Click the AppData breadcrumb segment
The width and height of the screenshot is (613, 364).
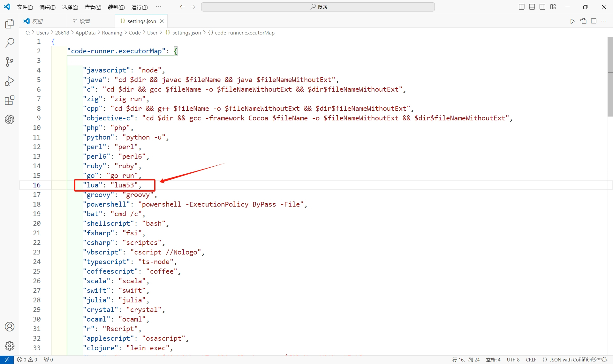pos(85,33)
